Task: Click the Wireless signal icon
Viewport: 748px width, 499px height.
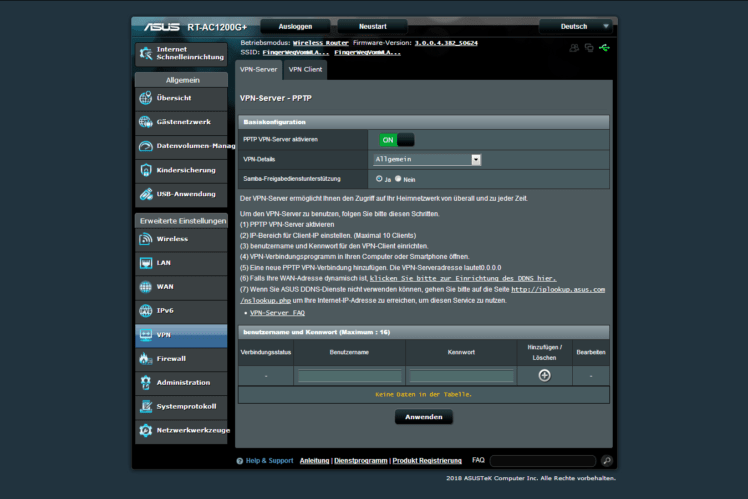Action: [x=145, y=239]
